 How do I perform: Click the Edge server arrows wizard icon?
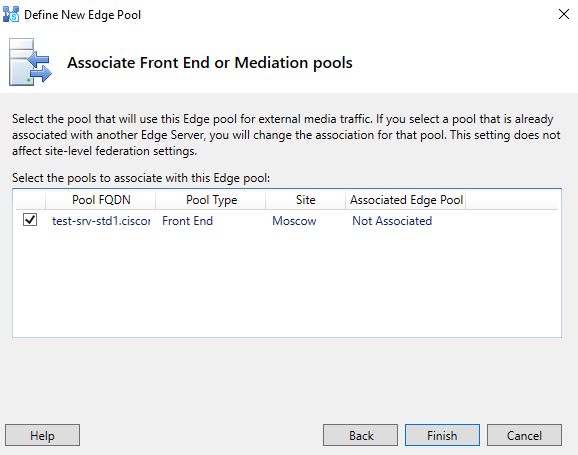point(30,62)
